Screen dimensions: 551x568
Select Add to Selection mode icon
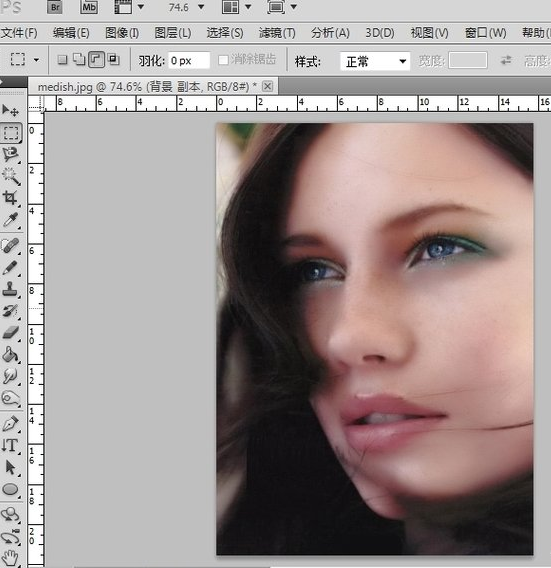(79, 59)
